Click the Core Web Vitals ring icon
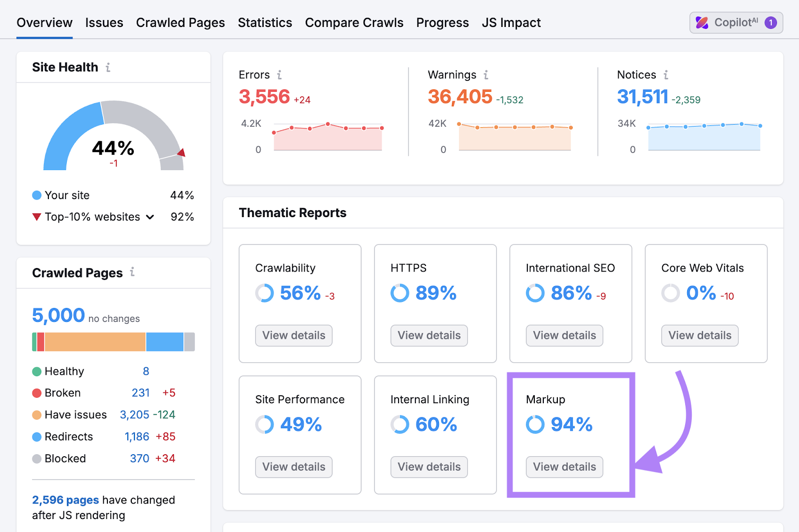Screen dimensions: 799x532 coord(670,293)
